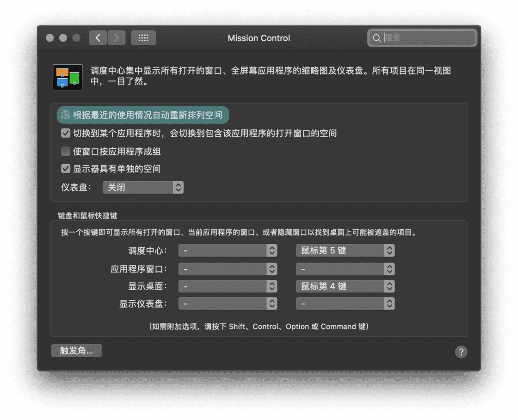Open help with the question mark button
Viewport: 518px width, 420px height.
(x=461, y=352)
